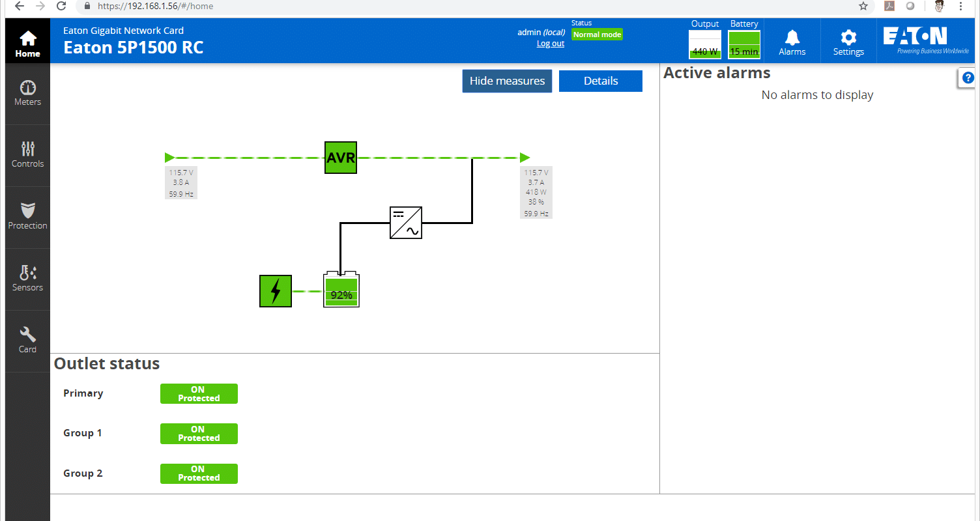Click the Primary outlet label

click(83, 393)
